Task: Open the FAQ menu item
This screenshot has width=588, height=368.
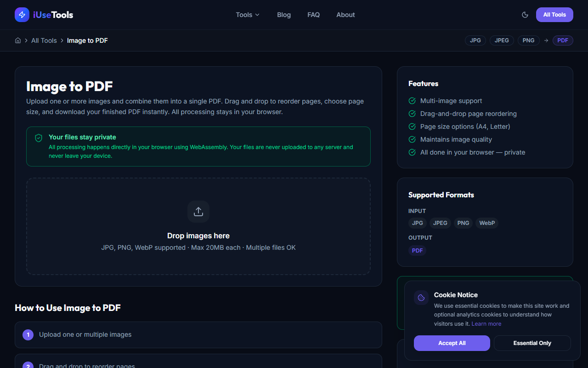Action: (313, 15)
